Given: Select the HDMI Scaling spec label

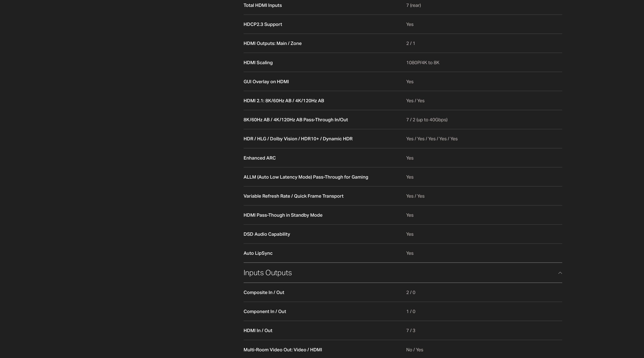Looking at the screenshot, I should coord(258,63).
